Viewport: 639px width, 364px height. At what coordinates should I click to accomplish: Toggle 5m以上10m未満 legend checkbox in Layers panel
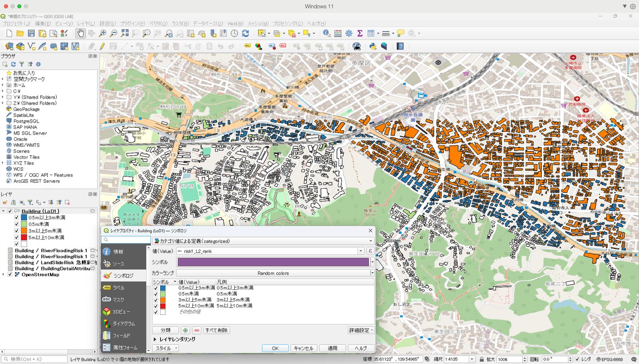(16, 237)
